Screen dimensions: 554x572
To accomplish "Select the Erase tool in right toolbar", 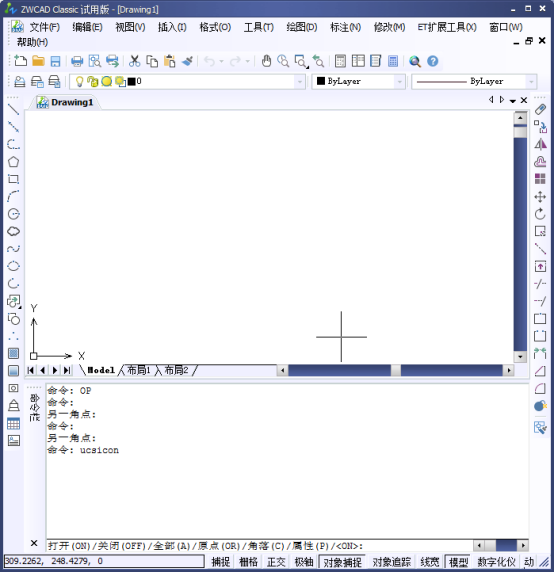I will pos(540,109).
